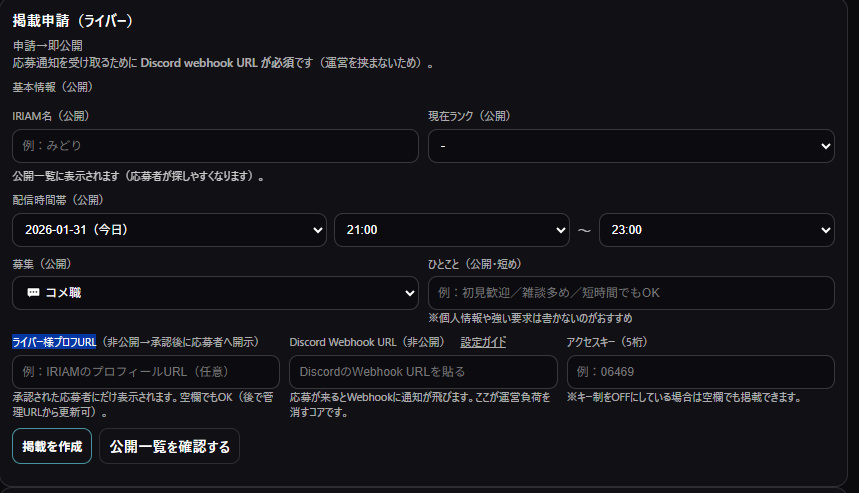
Task: Click the Discord Webhook URL（非公開） label text
Action: click(366, 342)
